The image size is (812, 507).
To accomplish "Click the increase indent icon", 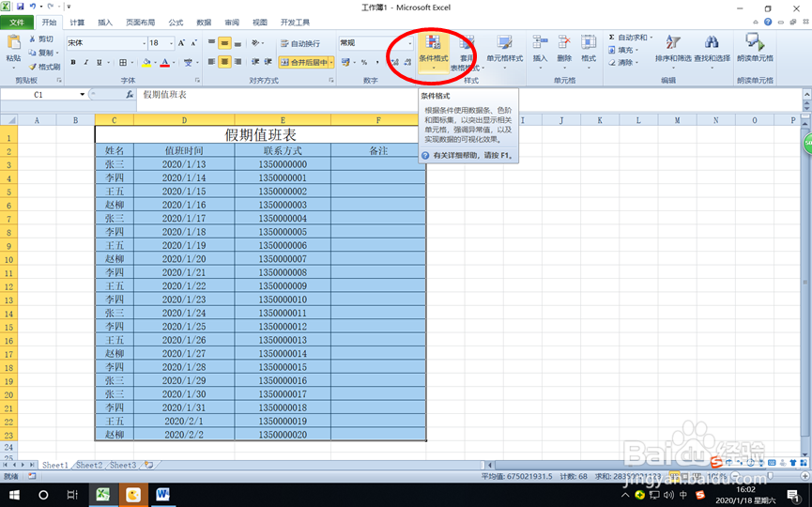I will [268, 62].
